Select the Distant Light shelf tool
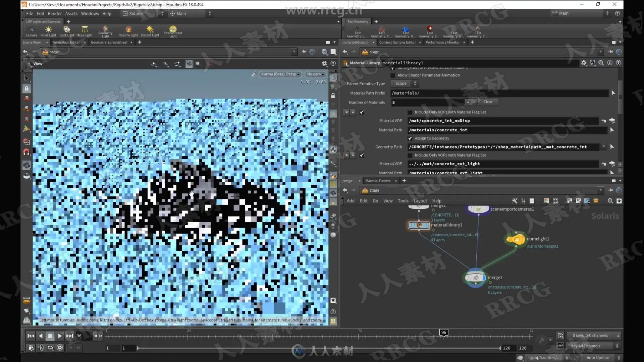This screenshot has height=362, width=644. [x=150, y=31]
